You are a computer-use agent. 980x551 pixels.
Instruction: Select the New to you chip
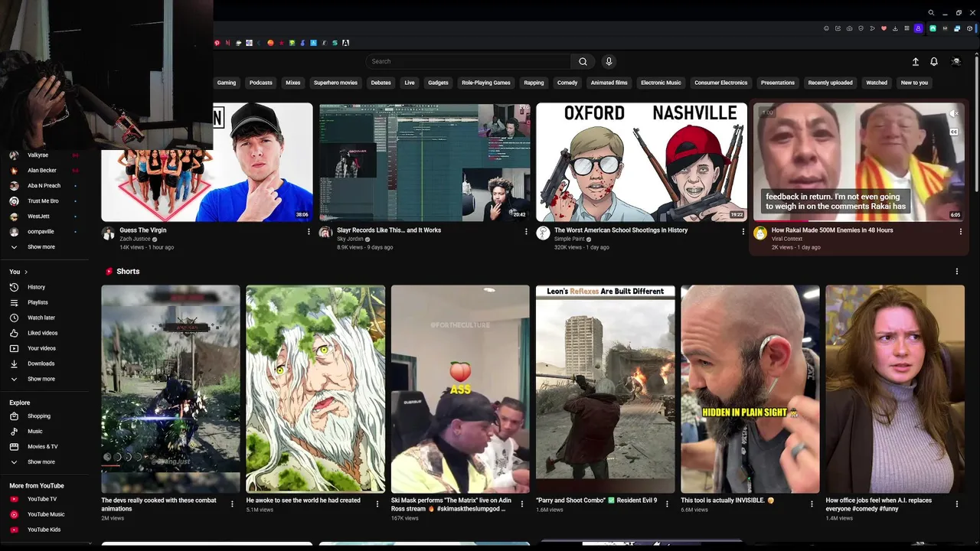(914, 83)
